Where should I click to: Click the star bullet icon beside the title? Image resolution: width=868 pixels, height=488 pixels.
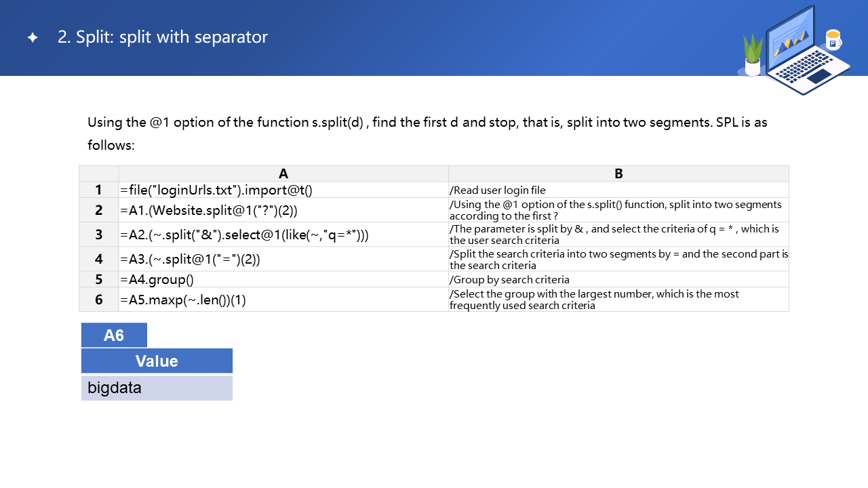33,38
